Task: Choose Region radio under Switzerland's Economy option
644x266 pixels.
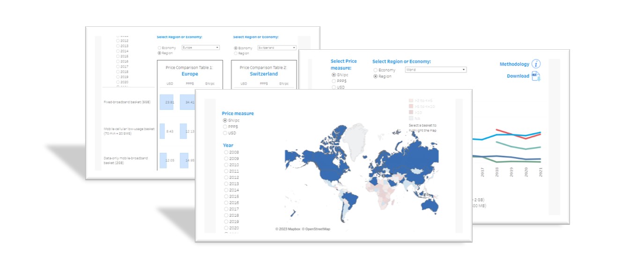Action: tap(235, 53)
